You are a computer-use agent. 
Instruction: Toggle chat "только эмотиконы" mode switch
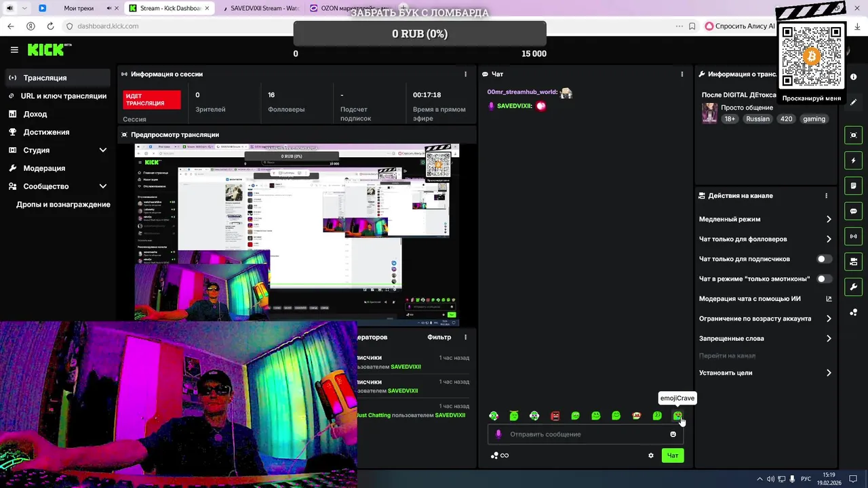[824, 279]
